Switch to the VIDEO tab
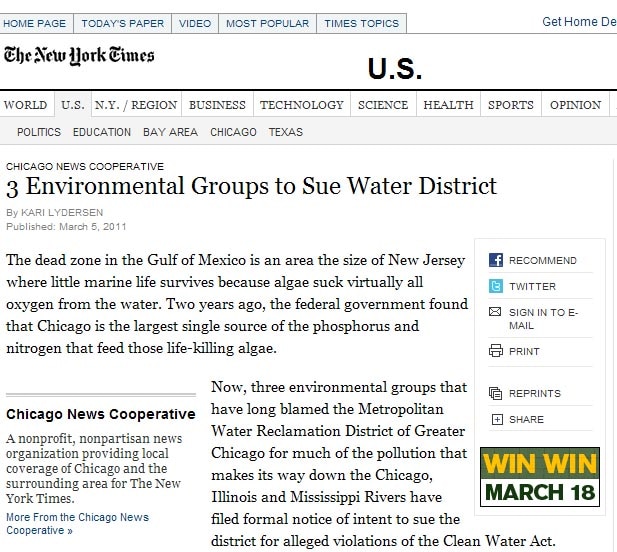The image size is (617, 552). [x=195, y=24]
